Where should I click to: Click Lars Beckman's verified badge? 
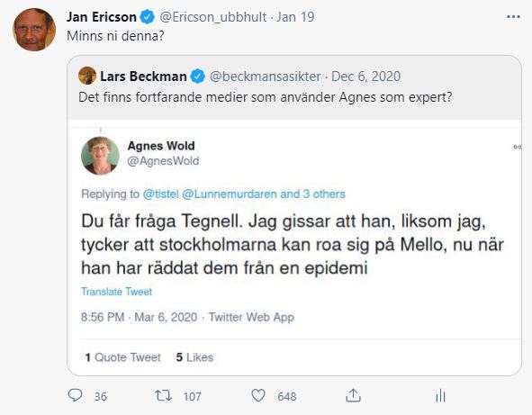pos(197,77)
